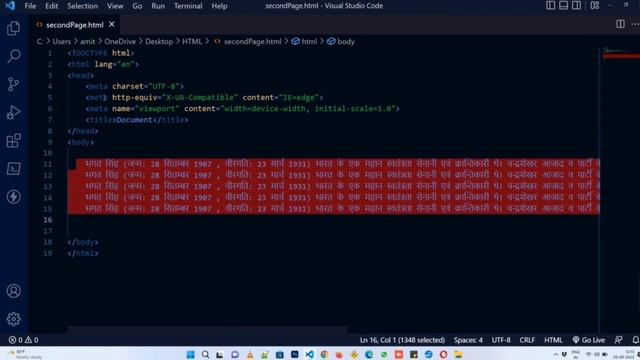Open Opera browser from the taskbar
Image resolution: width=640 pixels, height=360 pixels.
443,354
